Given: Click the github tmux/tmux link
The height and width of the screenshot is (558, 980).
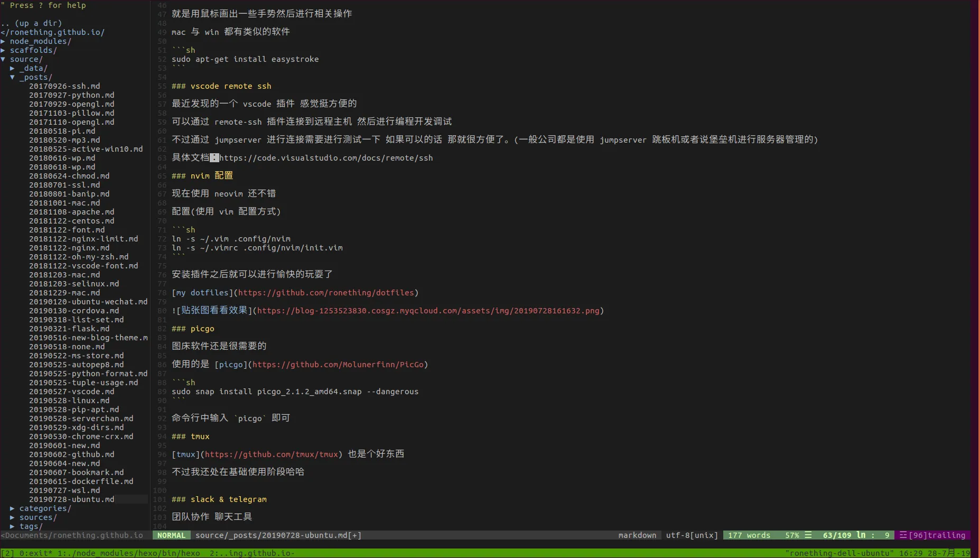Looking at the screenshot, I should [x=272, y=454].
